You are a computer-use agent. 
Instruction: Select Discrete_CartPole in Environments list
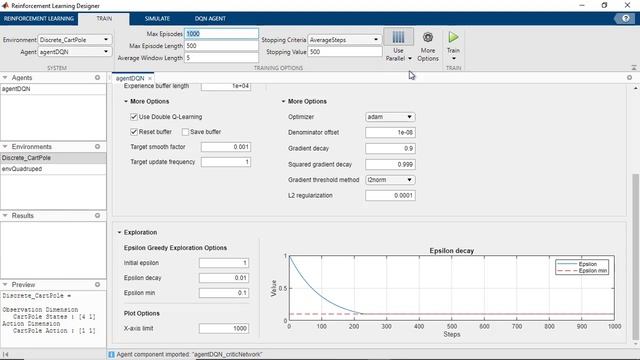pyautogui.click(x=53, y=158)
